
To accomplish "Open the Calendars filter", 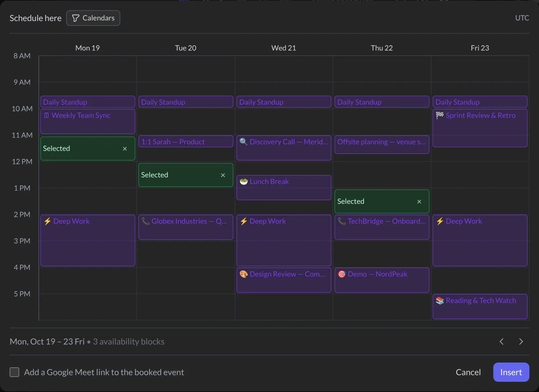I will 93,18.
